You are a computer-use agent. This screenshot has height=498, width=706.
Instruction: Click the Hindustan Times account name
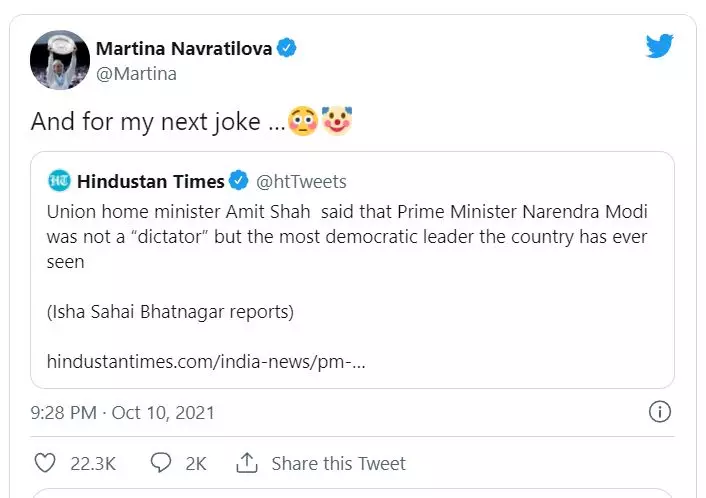150,181
